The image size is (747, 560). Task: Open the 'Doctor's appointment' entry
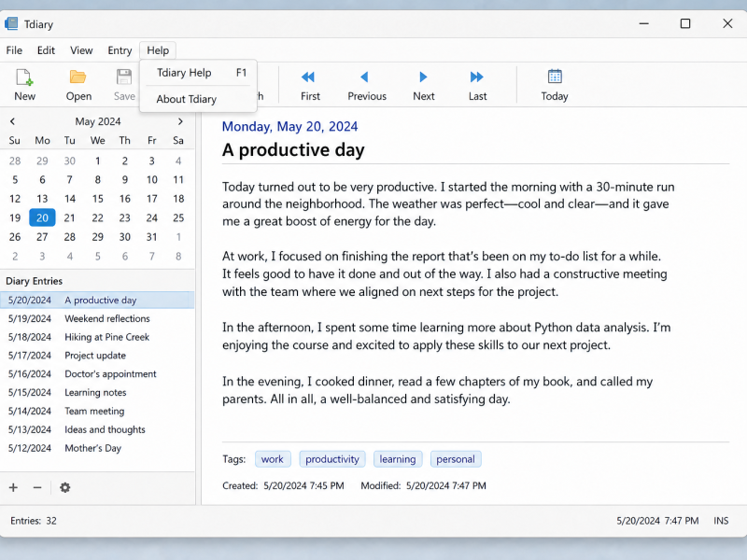point(97,374)
